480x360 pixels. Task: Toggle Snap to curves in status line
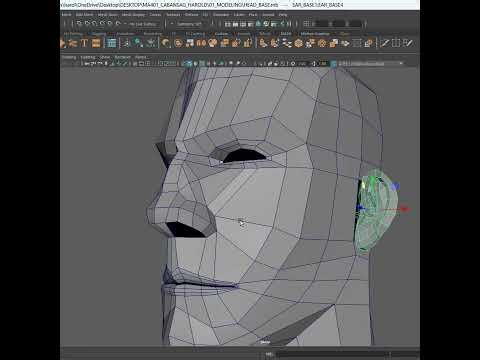pyautogui.click(x=87, y=24)
